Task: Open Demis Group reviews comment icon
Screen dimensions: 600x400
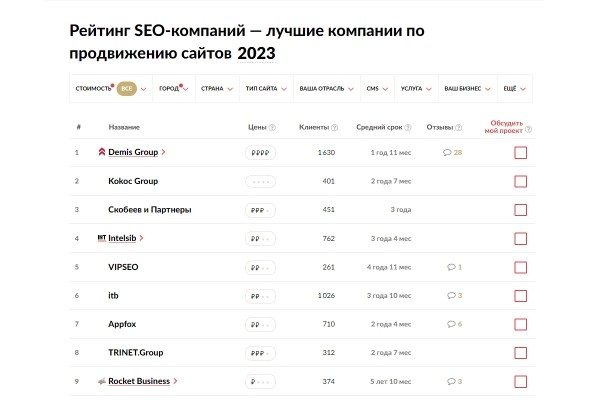Action: click(447, 153)
